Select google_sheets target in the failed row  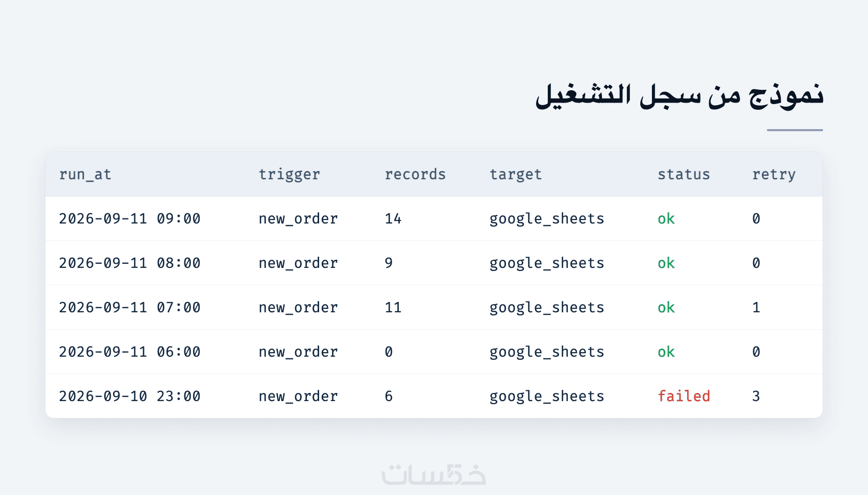tap(547, 397)
